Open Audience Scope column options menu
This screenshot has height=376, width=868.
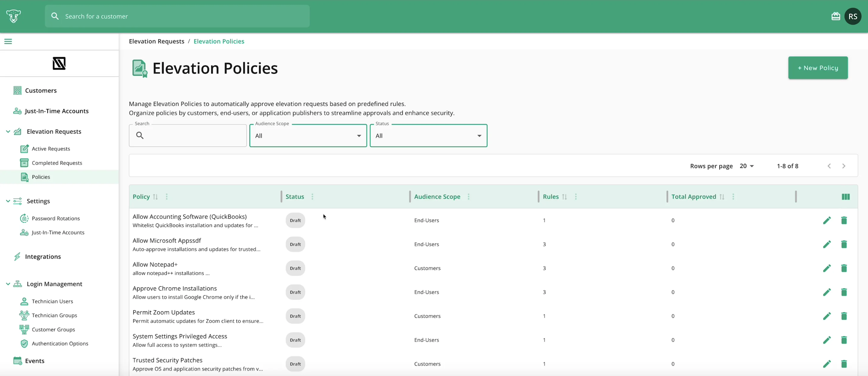(468, 197)
